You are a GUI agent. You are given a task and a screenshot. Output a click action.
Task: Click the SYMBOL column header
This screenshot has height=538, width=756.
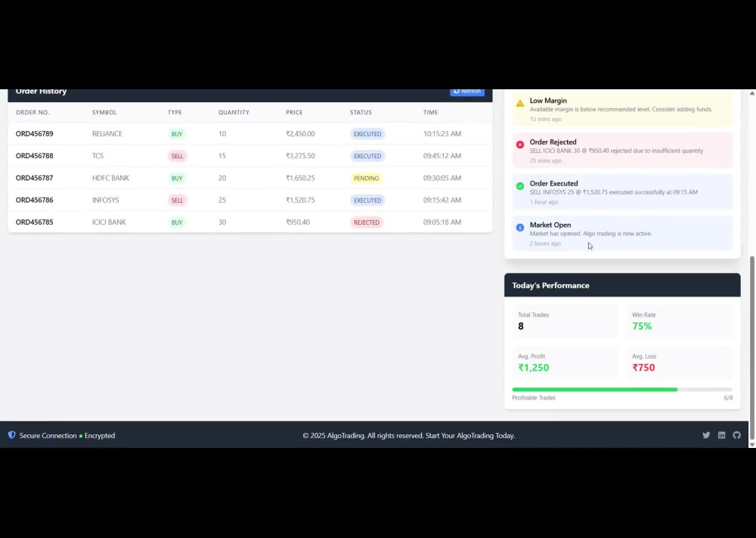pyautogui.click(x=104, y=113)
